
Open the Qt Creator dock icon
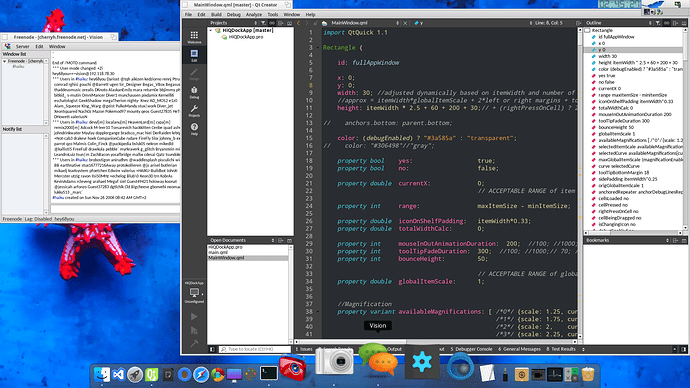click(152, 374)
